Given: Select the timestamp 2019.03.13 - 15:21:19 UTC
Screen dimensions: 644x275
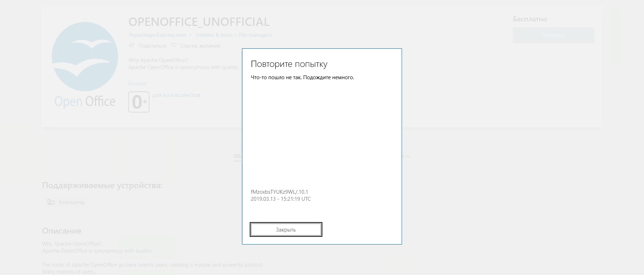Looking at the screenshot, I should [x=281, y=199].
